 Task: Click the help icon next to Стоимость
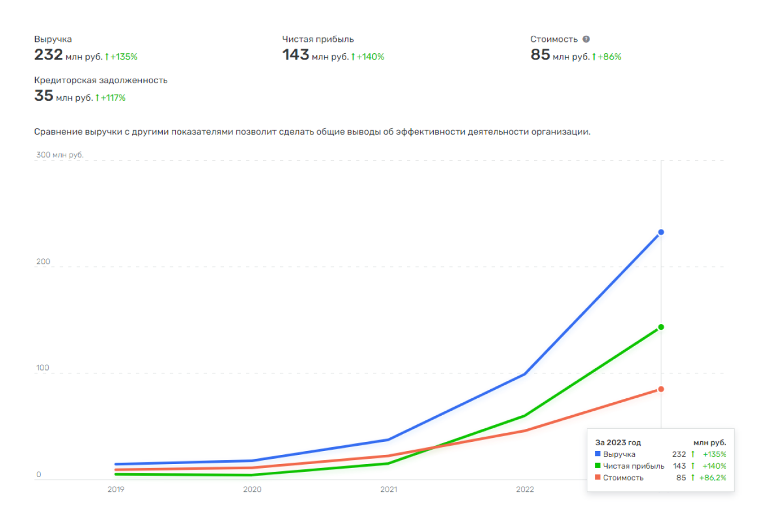(586, 39)
